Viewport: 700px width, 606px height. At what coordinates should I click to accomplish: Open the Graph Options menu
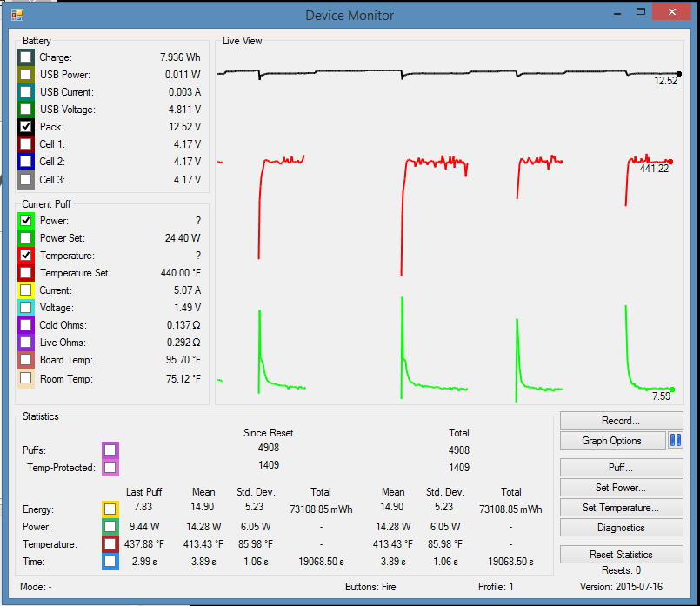tap(611, 441)
